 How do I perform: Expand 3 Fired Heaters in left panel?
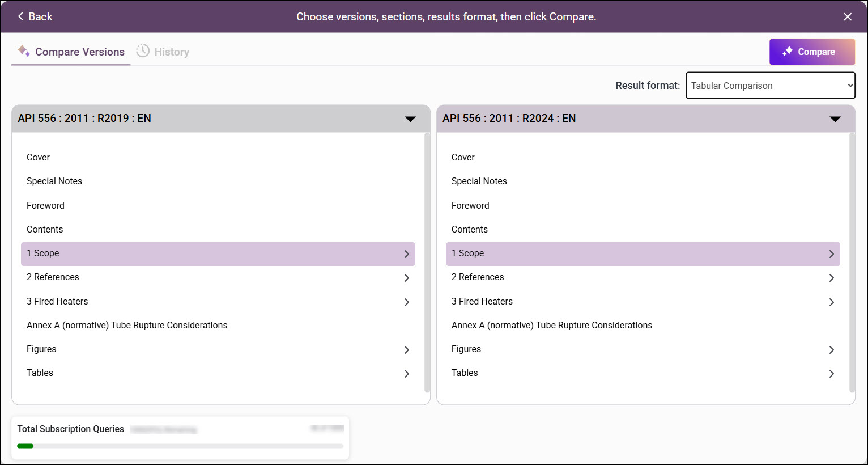(x=406, y=302)
